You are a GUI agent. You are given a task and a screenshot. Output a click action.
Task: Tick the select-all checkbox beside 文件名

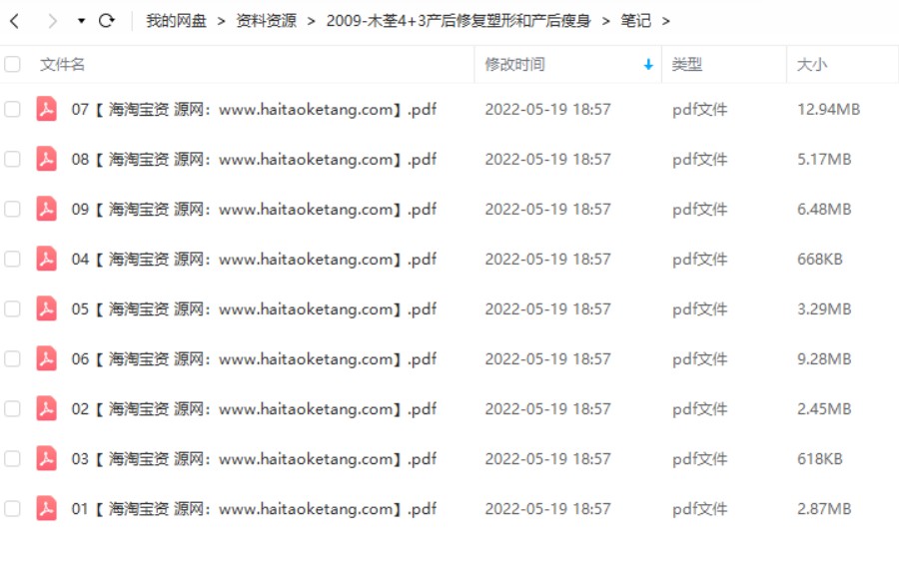click(12, 64)
